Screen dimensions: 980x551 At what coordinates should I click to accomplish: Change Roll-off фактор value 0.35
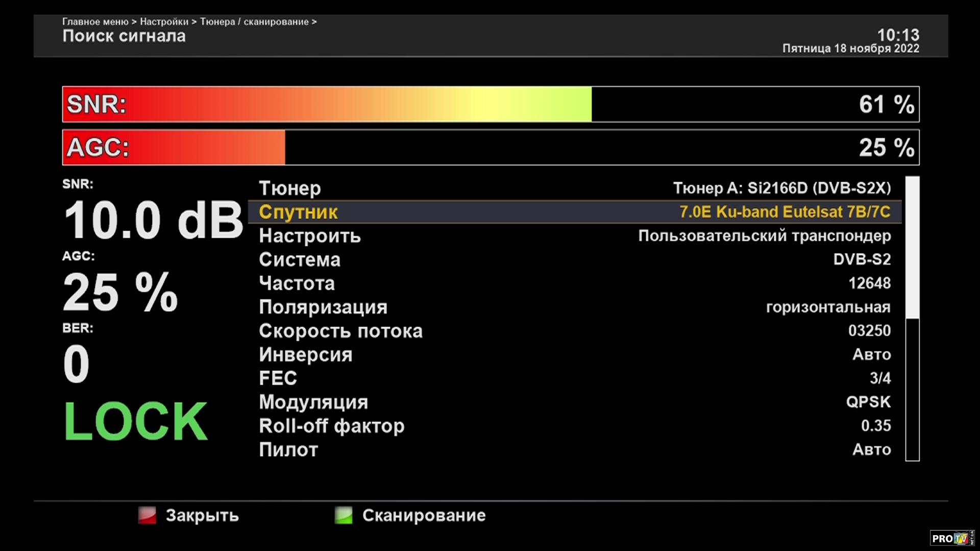pyautogui.click(x=876, y=425)
